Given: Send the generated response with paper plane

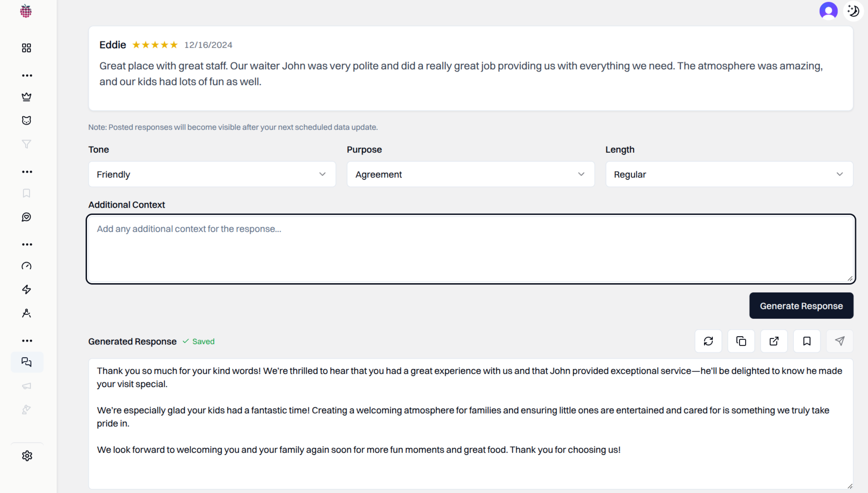Looking at the screenshot, I should pos(839,341).
